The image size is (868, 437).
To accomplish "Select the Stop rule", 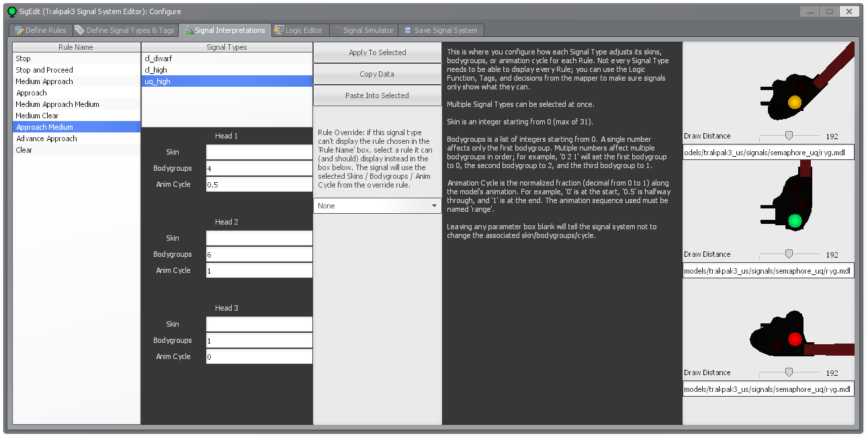I will [x=77, y=58].
